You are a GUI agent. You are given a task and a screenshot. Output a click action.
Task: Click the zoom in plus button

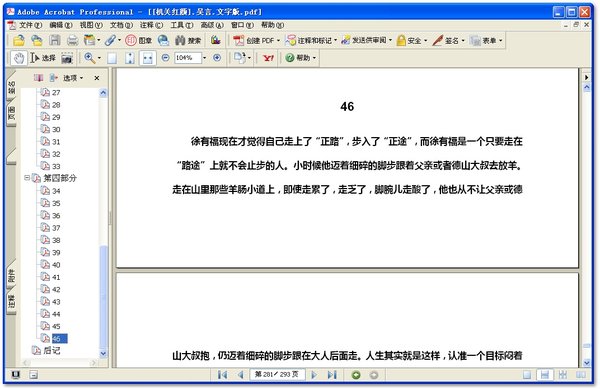click(x=217, y=58)
